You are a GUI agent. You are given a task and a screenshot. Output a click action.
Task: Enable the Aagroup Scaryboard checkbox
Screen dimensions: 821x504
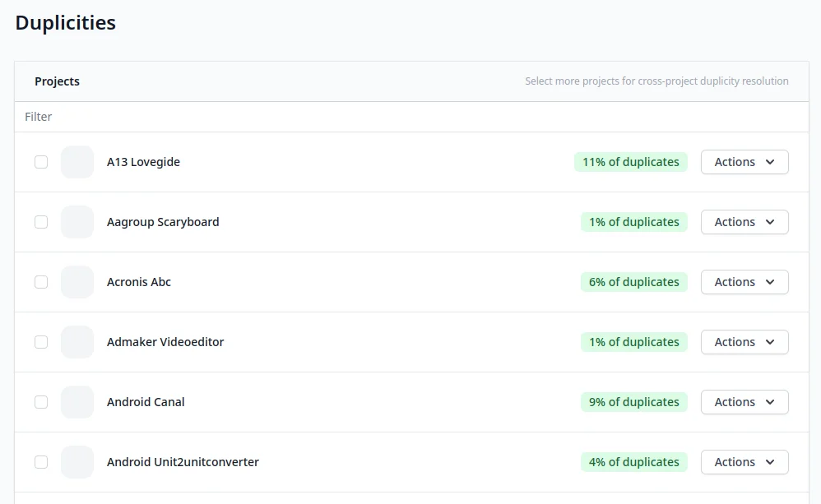(41, 222)
